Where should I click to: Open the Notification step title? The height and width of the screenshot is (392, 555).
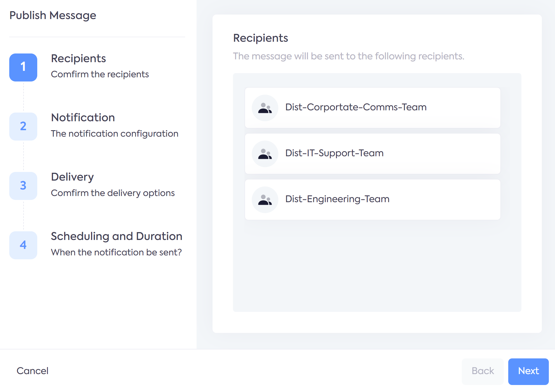point(83,118)
